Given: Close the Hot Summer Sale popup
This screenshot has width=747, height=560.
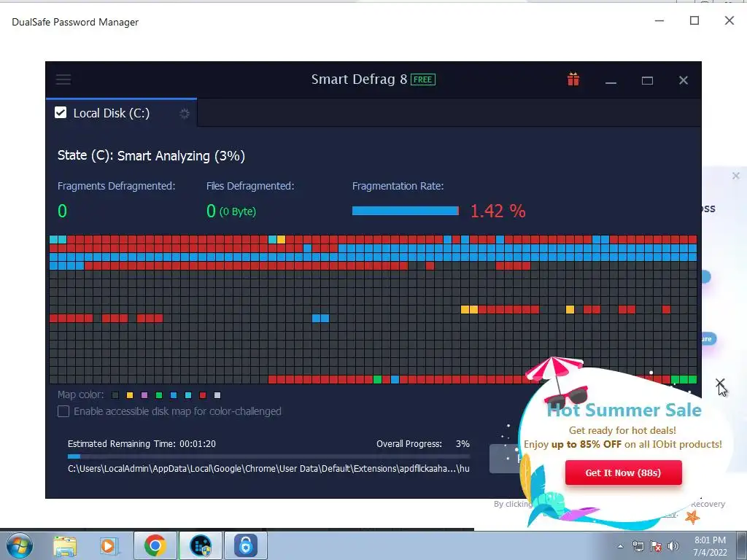Looking at the screenshot, I should tap(720, 384).
